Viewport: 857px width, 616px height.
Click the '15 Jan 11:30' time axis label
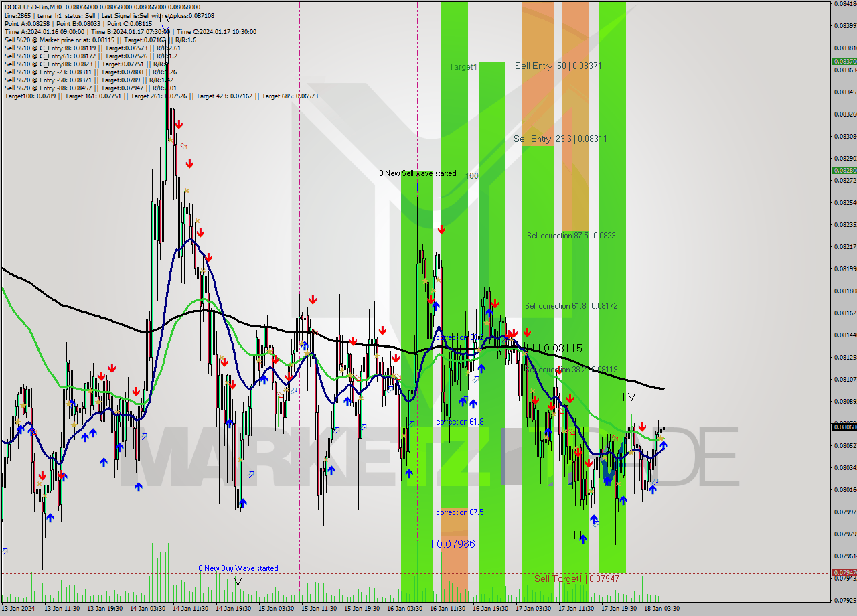[319, 609]
